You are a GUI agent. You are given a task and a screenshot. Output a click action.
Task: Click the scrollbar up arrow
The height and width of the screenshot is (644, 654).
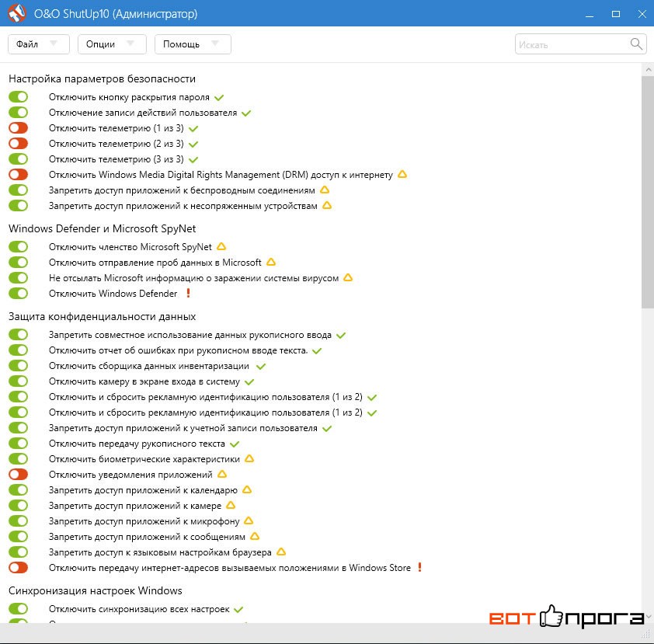pos(648,70)
